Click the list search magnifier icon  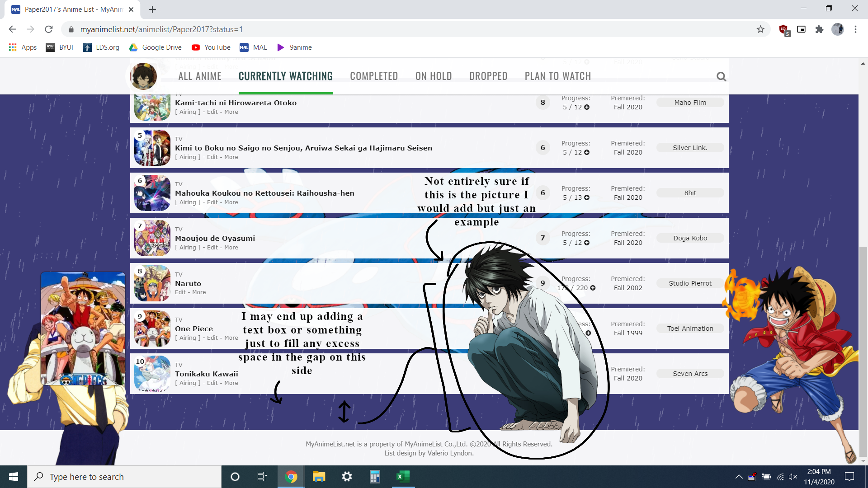point(721,77)
